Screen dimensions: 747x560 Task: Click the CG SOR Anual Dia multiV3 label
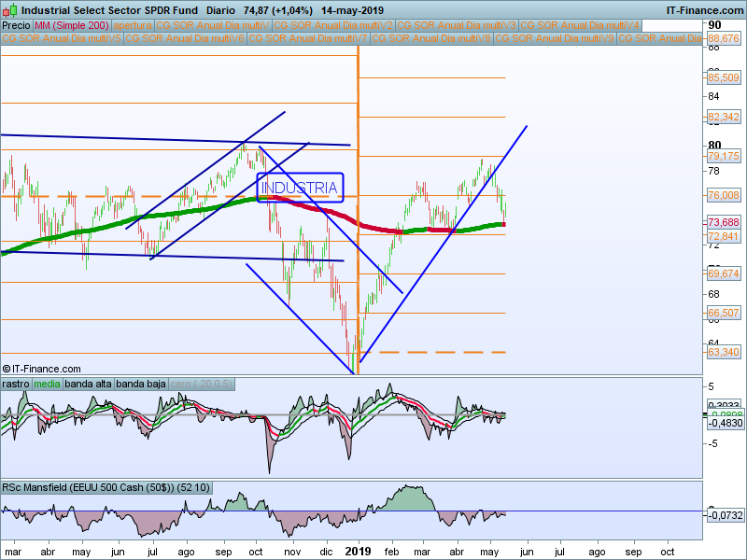[457, 25]
